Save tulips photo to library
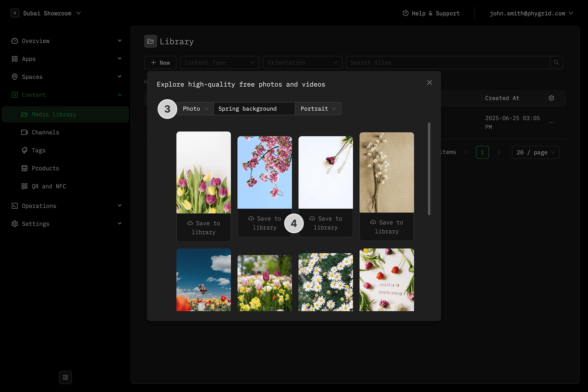 pyautogui.click(x=203, y=227)
